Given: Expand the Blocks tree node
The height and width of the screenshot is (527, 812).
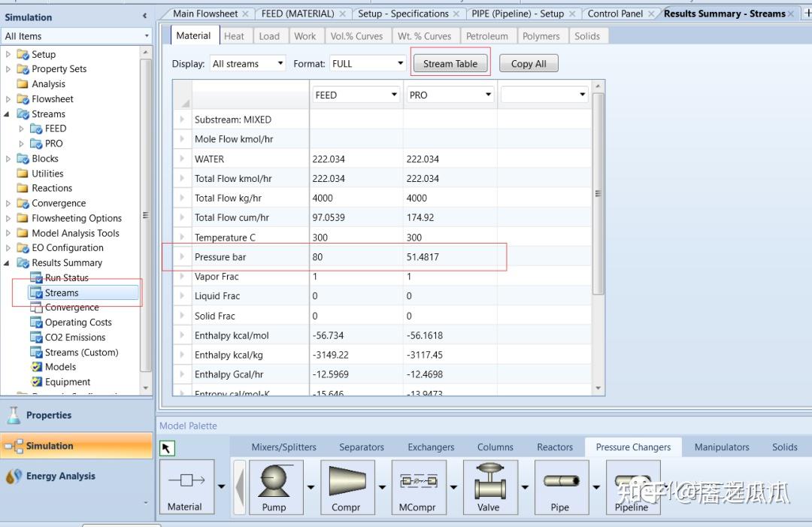Looking at the screenshot, I should (x=8, y=159).
